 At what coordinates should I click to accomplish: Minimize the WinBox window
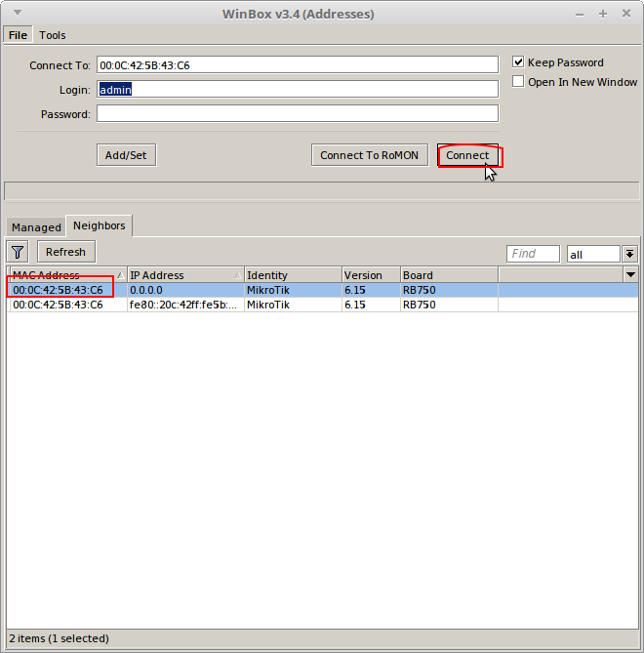pyautogui.click(x=580, y=14)
